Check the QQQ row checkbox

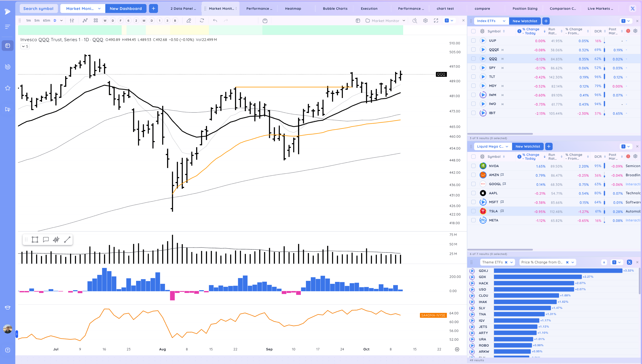(473, 59)
